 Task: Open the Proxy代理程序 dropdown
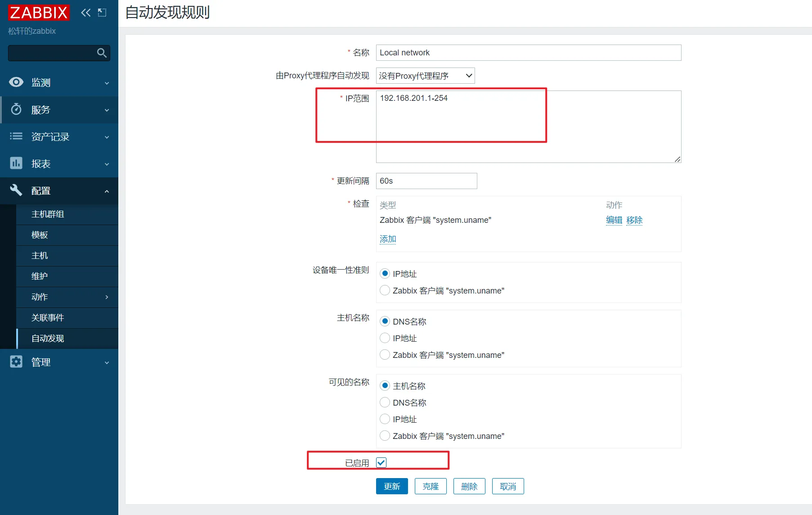tap(425, 76)
